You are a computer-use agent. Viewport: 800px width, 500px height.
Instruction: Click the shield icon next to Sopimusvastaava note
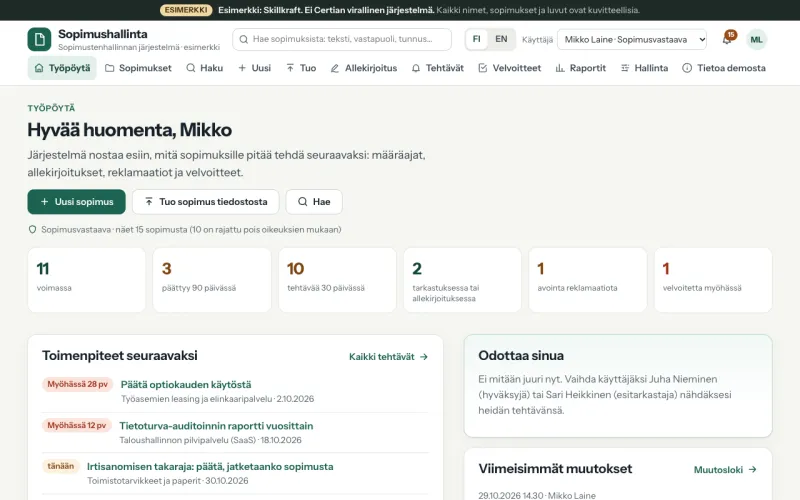point(32,230)
